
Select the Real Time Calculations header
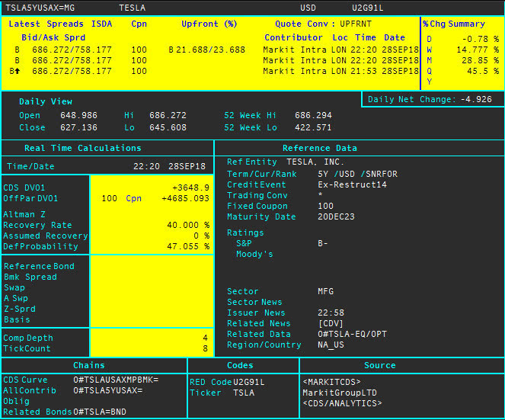83,148
